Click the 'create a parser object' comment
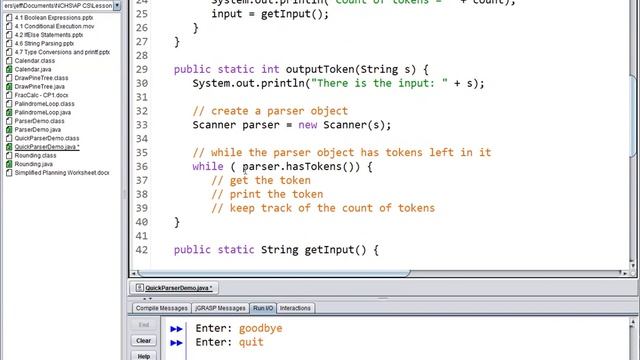 click(270, 111)
